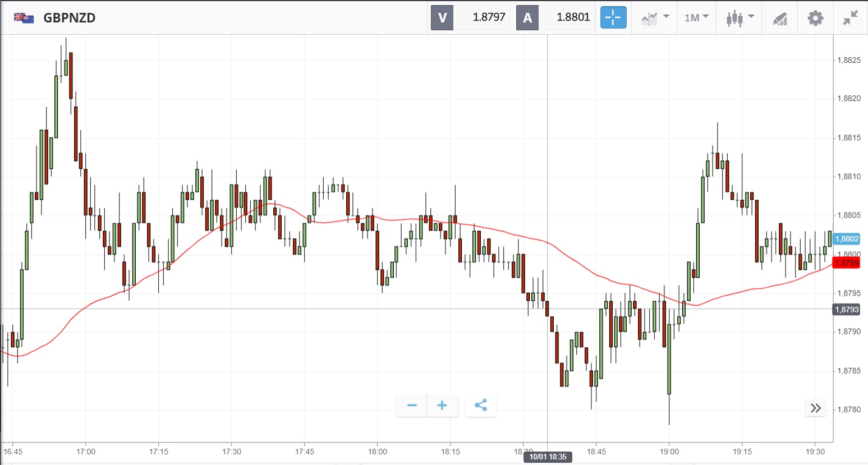This screenshot has height=465, width=868.
Task: Open chart settings gear
Action: pyautogui.click(x=815, y=18)
